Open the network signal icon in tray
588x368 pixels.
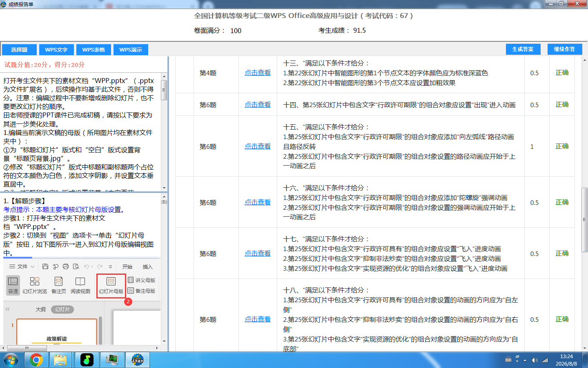pos(545,360)
